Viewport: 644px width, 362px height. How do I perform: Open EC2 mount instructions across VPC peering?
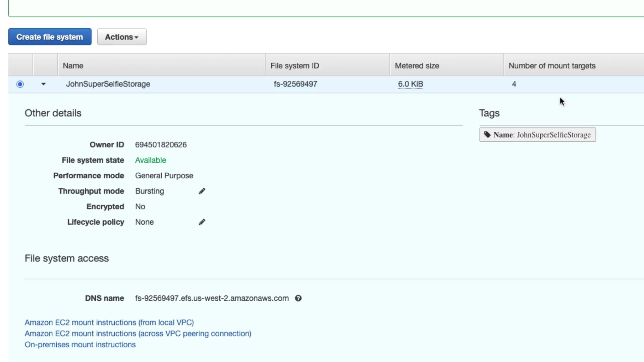[x=138, y=334]
